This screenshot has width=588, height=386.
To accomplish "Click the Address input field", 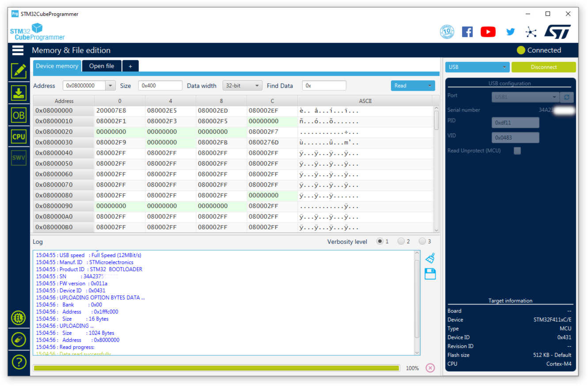I will (x=84, y=86).
